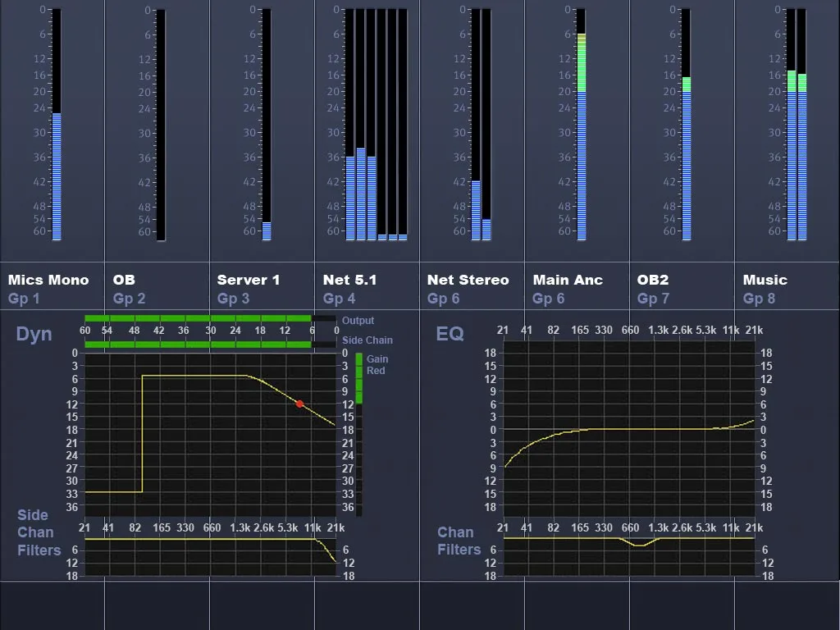Select the Net 5.1 channel label
The image size is (840, 630).
[x=349, y=280]
